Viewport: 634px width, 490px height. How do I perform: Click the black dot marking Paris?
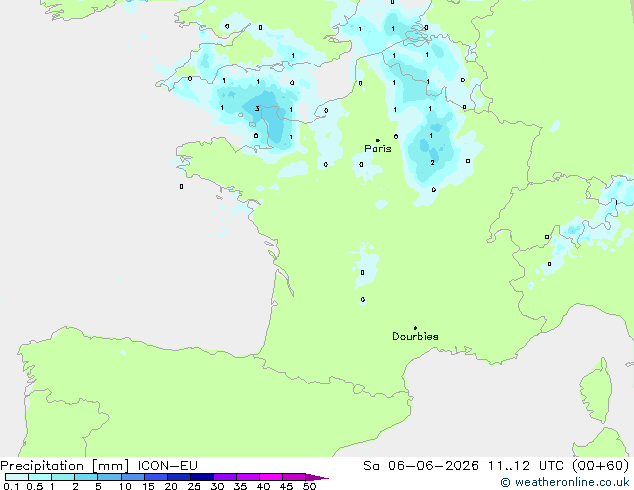(x=378, y=140)
